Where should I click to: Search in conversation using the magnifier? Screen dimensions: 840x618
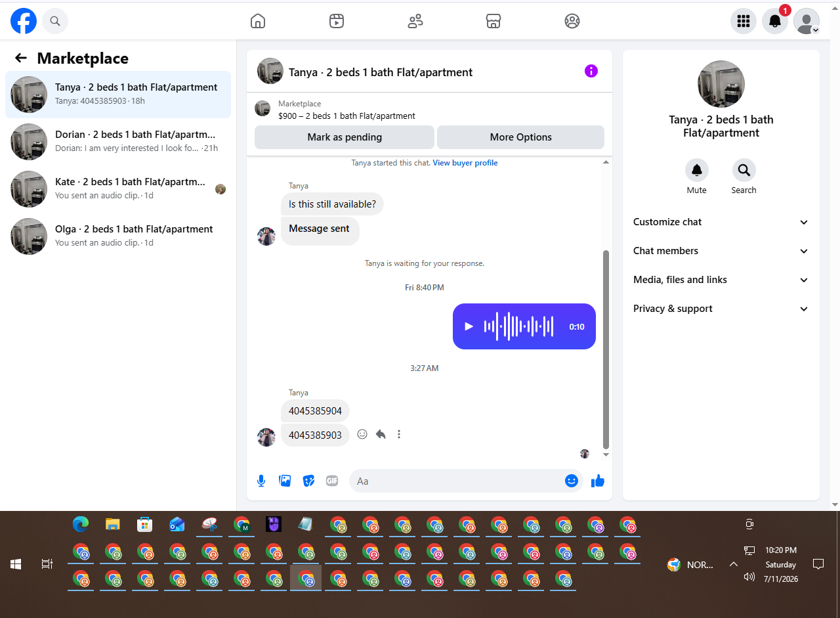tap(744, 170)
